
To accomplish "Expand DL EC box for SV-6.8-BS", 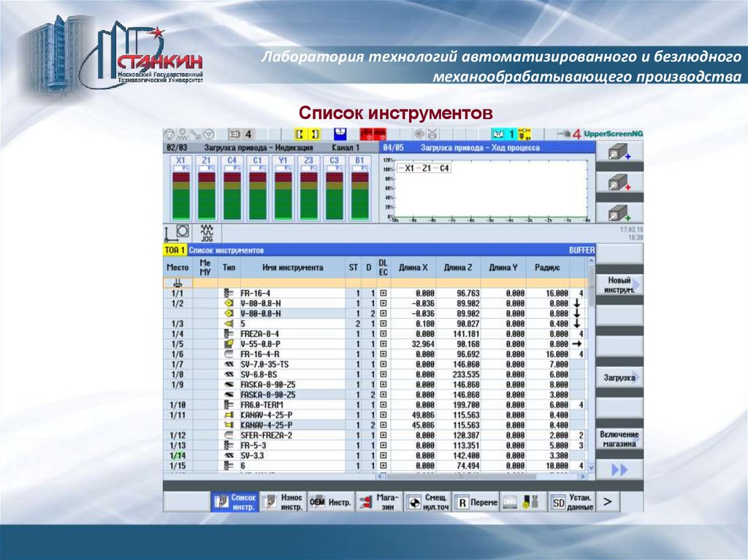I will pos(383,375).
